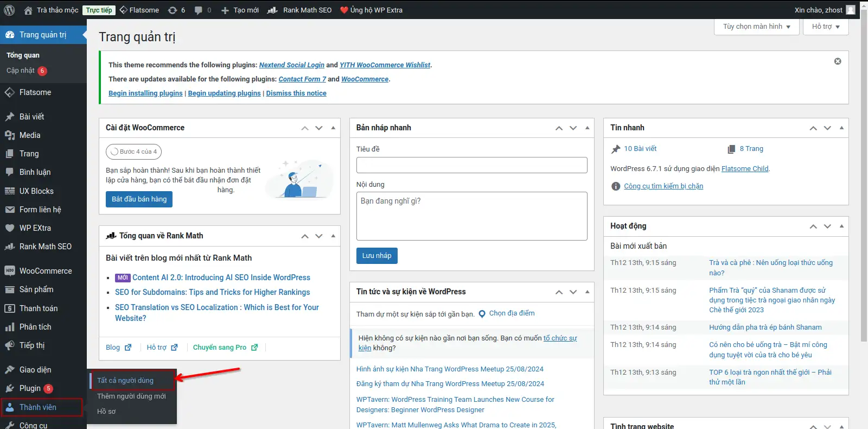
Task: Move "Tin nhanh" widget up
Action: tap(813, 128)
